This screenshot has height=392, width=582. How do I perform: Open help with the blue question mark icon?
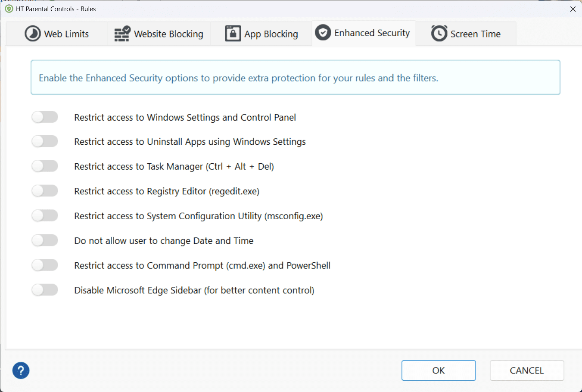click(21, 370)
